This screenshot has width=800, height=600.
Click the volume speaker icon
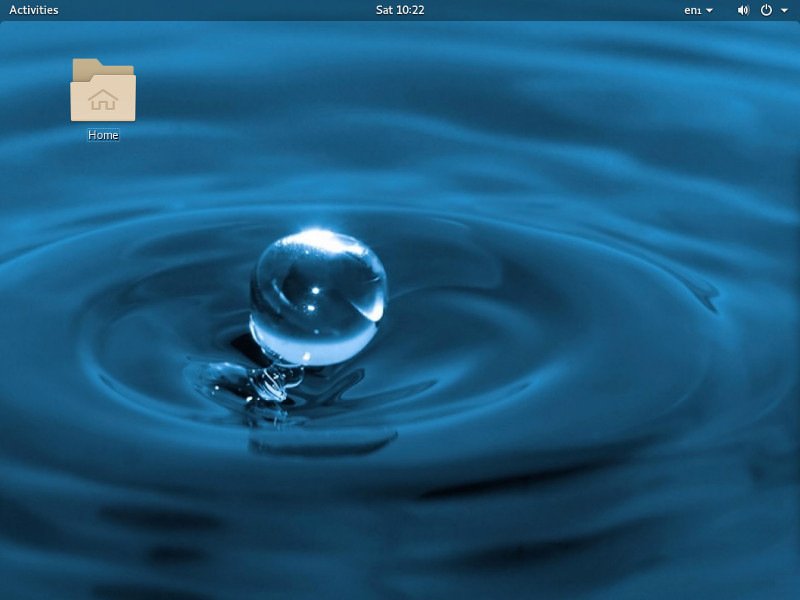pyautogui.click(x=743, y=10)
